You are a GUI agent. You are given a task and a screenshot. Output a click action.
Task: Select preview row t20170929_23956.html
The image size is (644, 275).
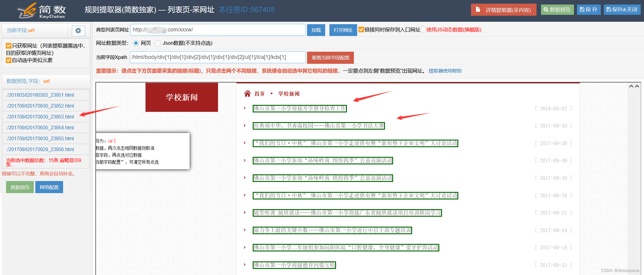click(x=46, y=149)
